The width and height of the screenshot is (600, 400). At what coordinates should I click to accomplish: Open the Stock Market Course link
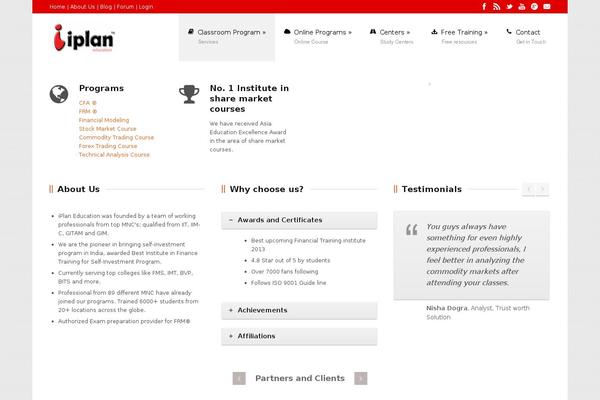click(x=108, y=129)
